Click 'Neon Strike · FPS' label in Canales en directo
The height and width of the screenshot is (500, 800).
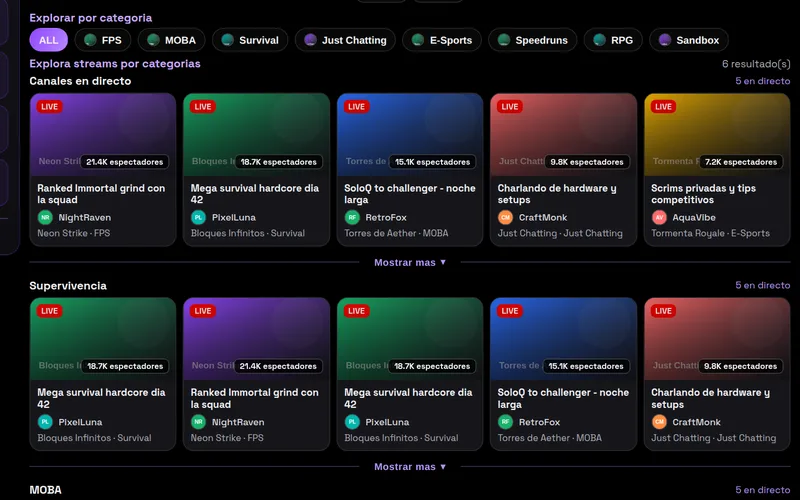coord(73,233)
